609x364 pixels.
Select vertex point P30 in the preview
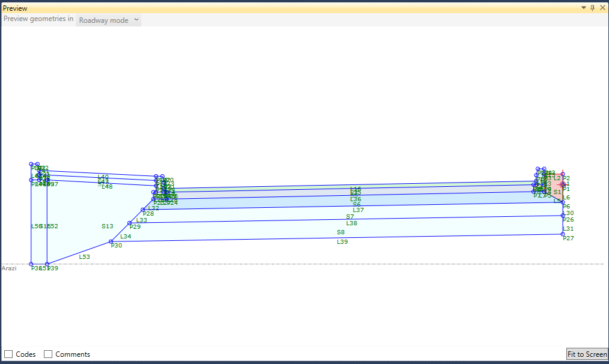[111, 243]
